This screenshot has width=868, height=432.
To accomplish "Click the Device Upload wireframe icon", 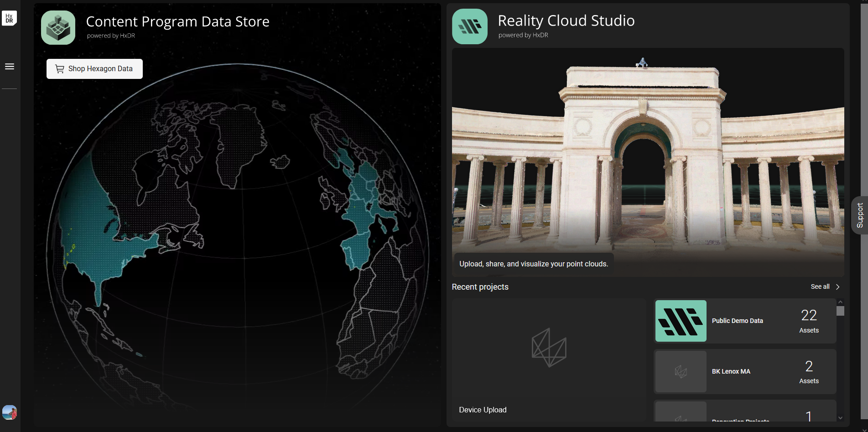I will (549, 348).
